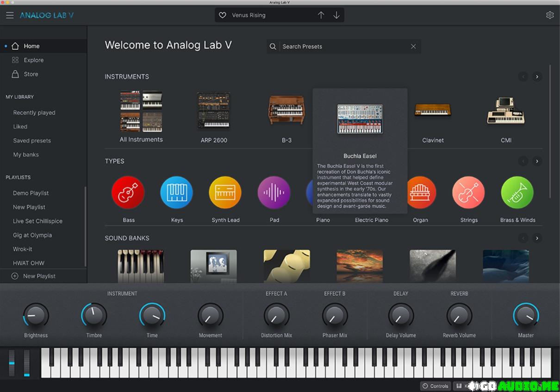Show next page of Types
Screen dimensions: 560x392
[x=537, y=161]
